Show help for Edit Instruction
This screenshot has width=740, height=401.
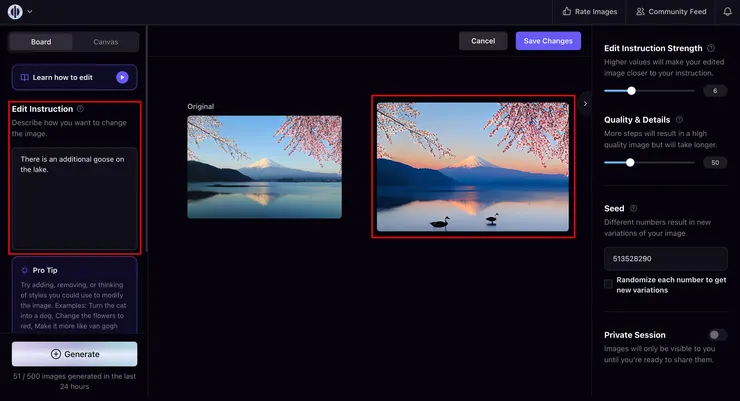(x=80, y=109)
